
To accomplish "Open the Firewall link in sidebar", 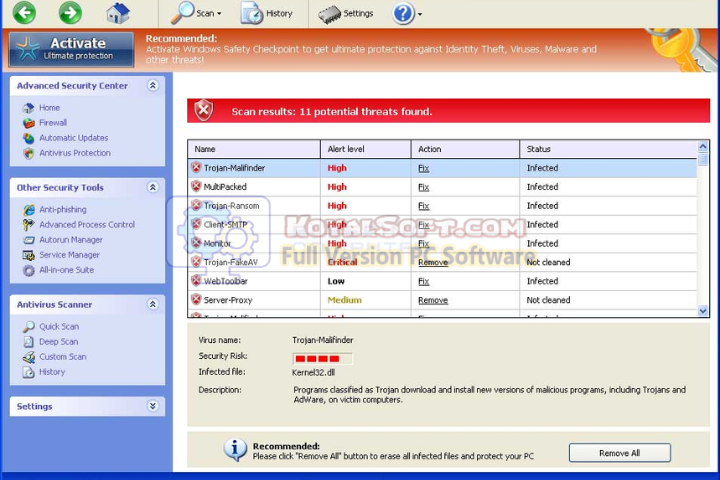I will point(53,123).
